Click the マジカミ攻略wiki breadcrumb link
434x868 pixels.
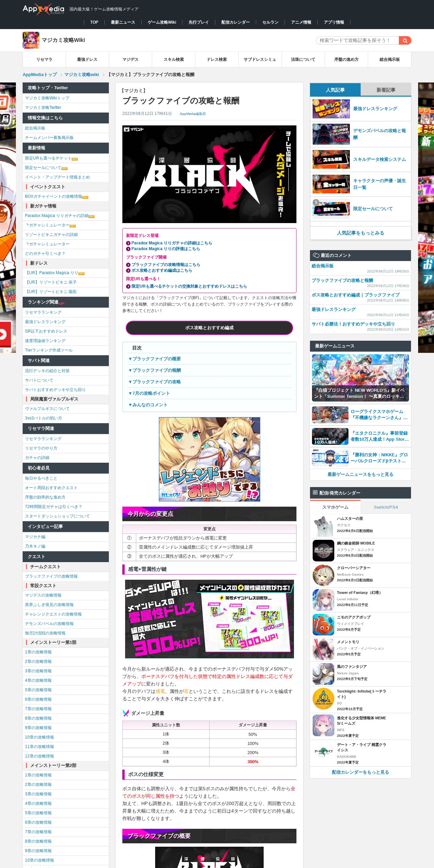point(81,75)
